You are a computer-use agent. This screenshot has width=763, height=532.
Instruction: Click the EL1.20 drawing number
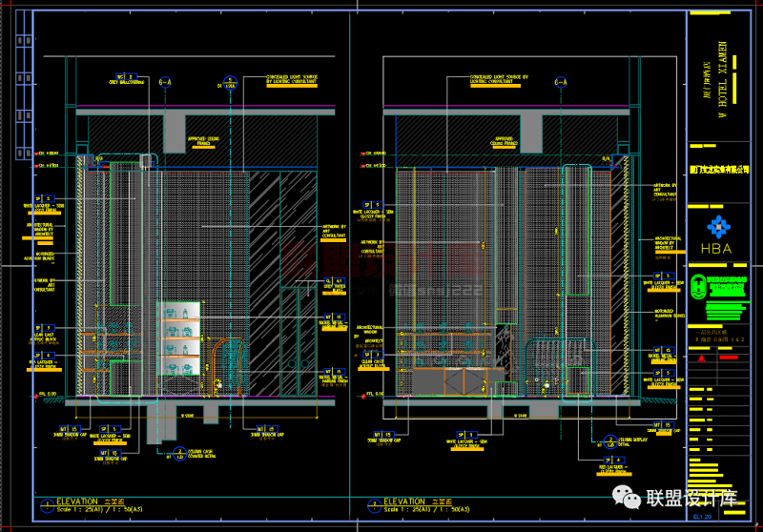pyautogui.click(x=702, y=515)
